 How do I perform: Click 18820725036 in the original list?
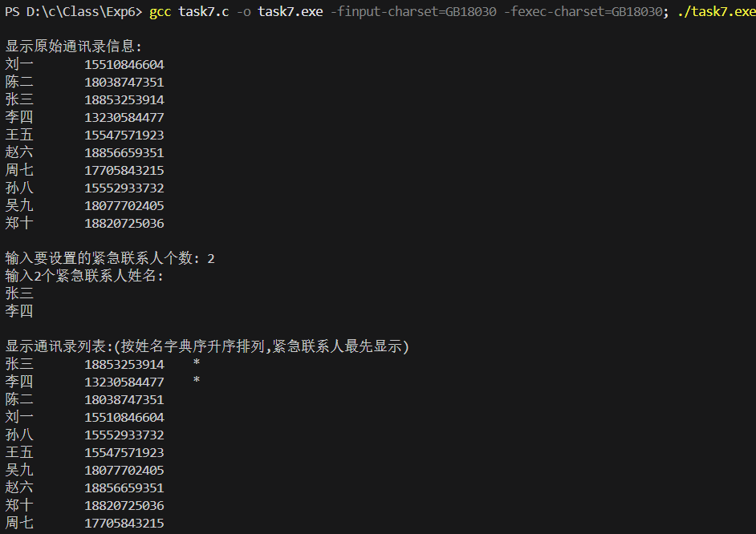click(x=124, y=224)
